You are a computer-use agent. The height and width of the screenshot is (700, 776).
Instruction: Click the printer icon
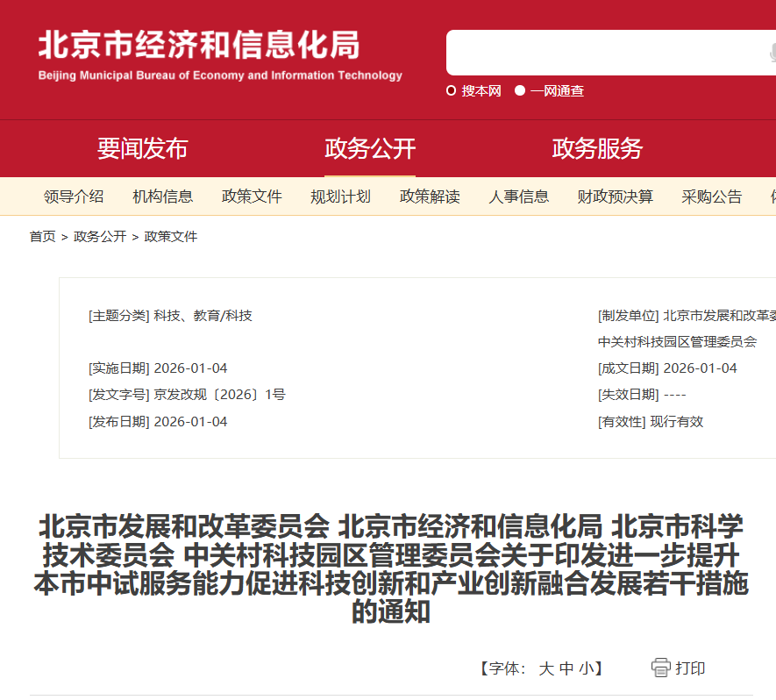point(660,668)
